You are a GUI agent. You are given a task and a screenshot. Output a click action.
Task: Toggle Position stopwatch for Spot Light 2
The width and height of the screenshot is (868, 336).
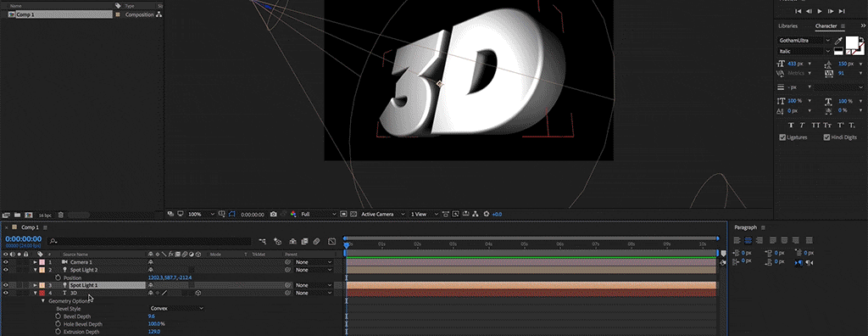click(58, 277)
